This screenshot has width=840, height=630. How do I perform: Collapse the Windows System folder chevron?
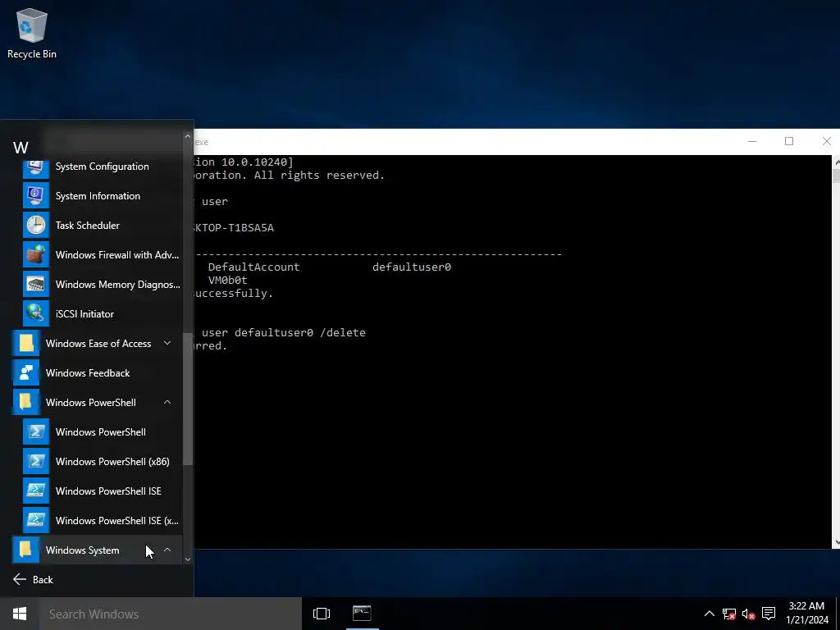[167, 550]
